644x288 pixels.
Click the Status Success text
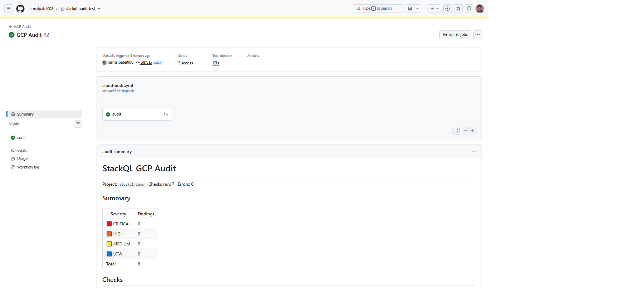(186, 63)
